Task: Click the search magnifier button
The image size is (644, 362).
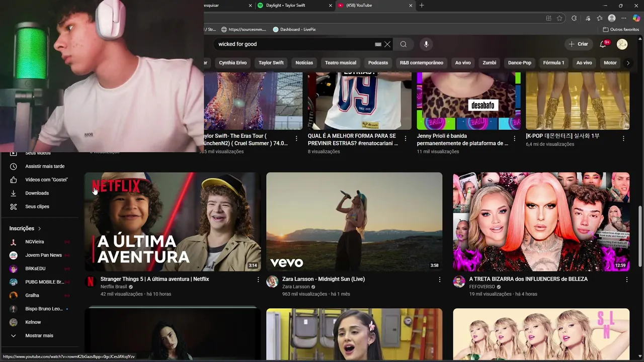Action: point(403,44)
